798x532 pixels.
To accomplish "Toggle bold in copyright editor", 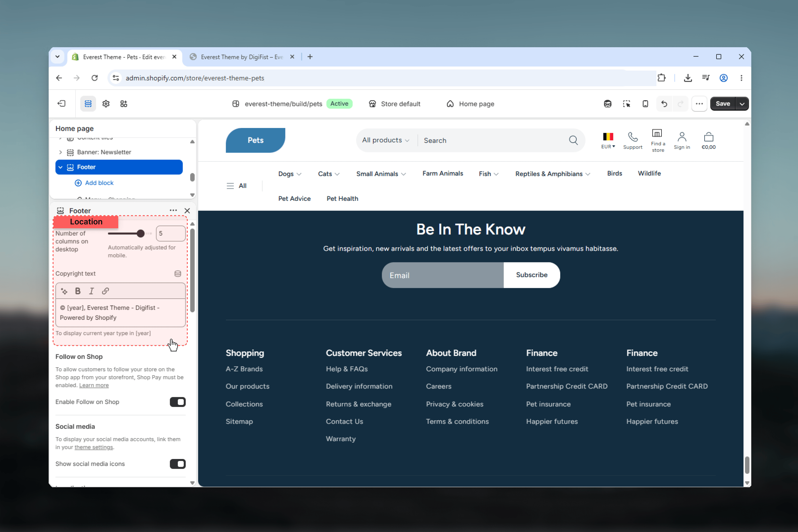I will (x=78, y=291).
